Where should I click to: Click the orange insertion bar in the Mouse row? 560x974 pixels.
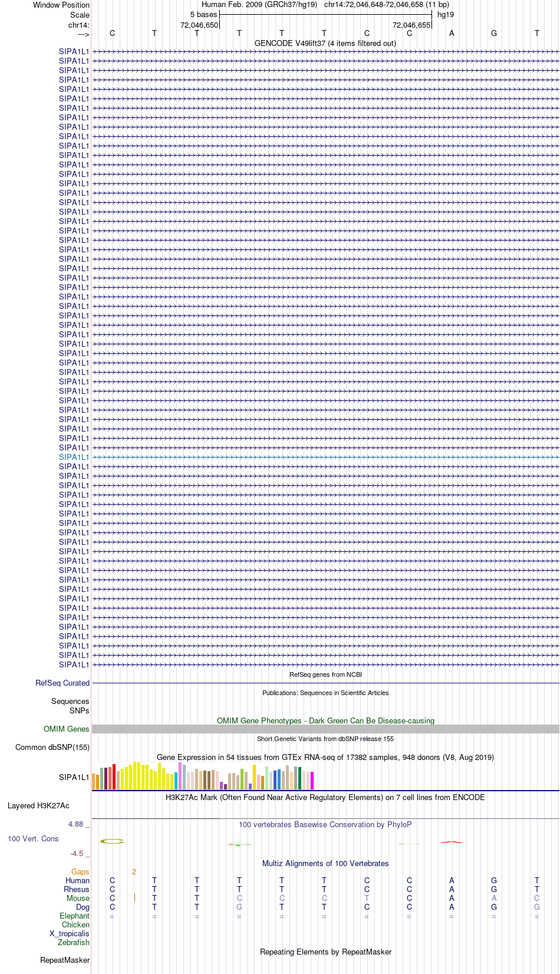134,898
